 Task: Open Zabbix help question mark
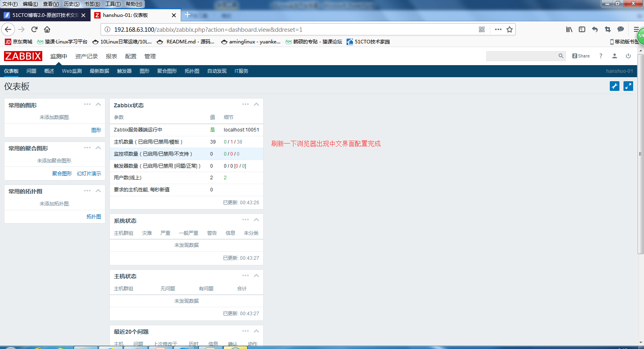pyautogui.click(x=601, y=56)
